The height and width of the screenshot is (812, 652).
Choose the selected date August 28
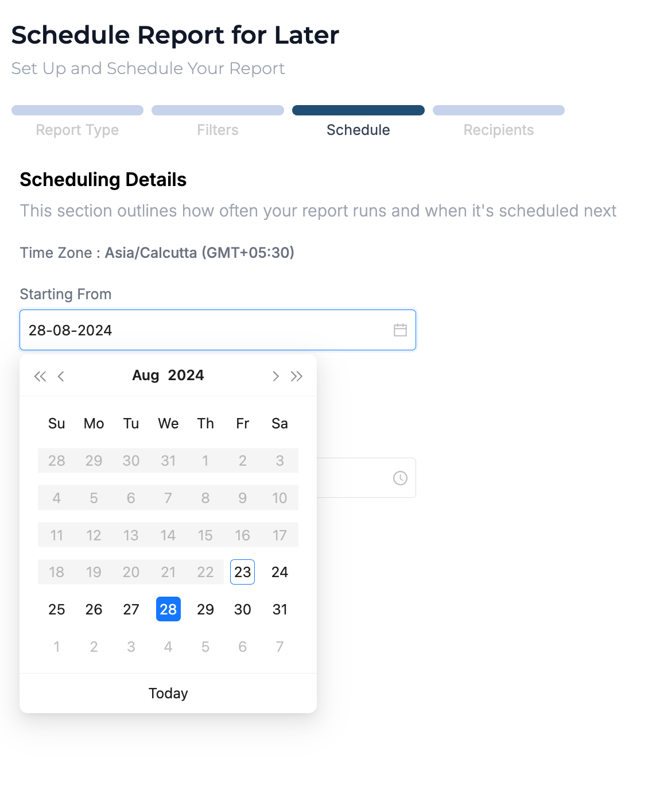click(168, 609)
